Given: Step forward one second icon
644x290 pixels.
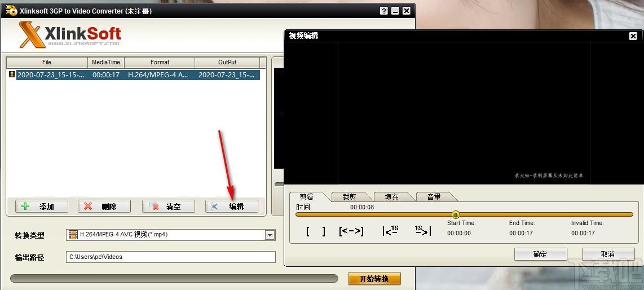Looking at the screenshot, I should [422, 230].
